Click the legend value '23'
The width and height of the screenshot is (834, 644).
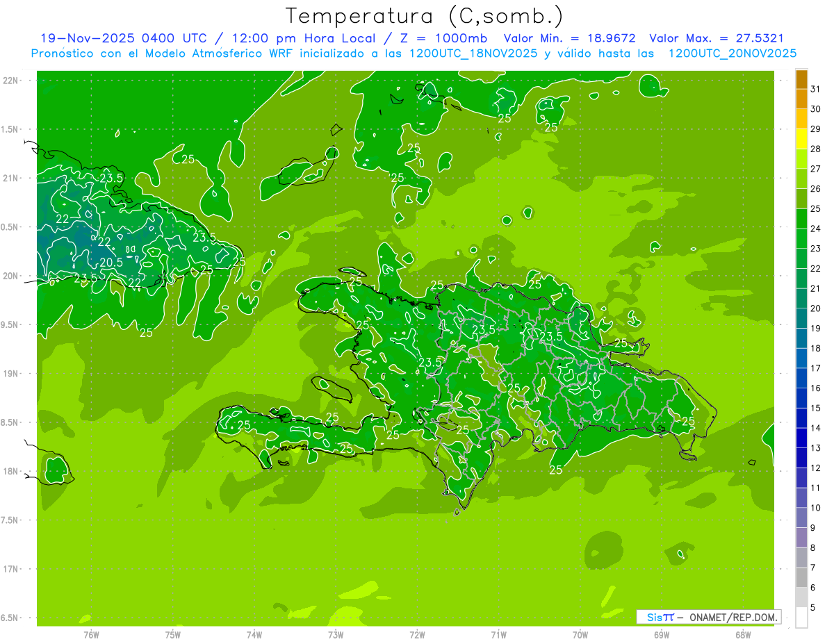tap(815, 248)
